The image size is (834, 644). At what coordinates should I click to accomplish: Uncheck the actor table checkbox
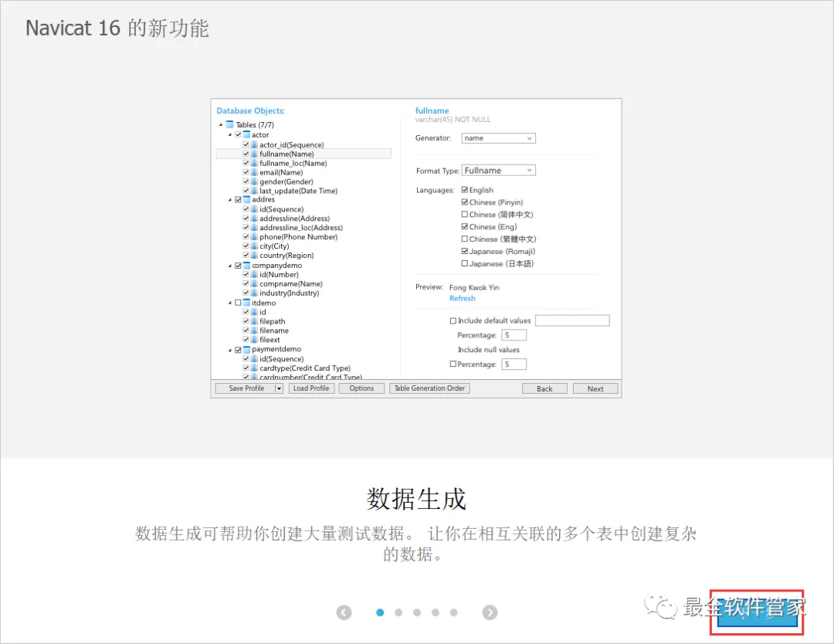239,135
